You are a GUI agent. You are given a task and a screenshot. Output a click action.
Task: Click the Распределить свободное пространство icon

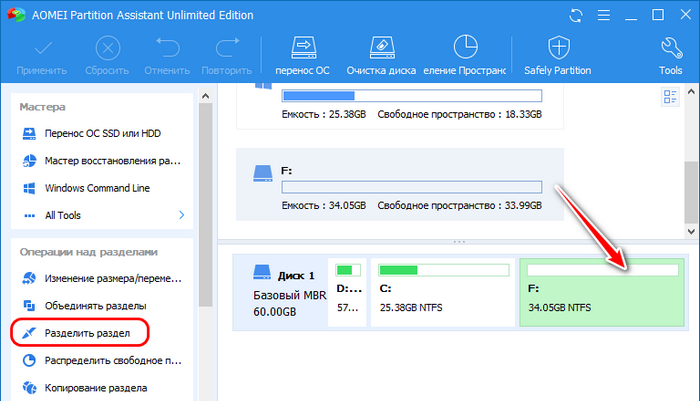point(29,360)
